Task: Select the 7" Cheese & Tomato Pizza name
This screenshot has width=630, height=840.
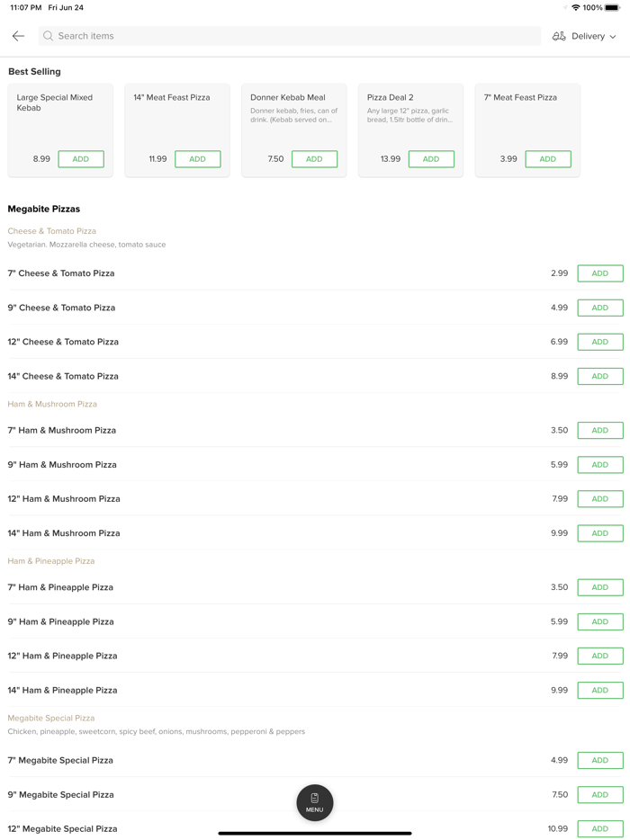Action: [61, 273]
